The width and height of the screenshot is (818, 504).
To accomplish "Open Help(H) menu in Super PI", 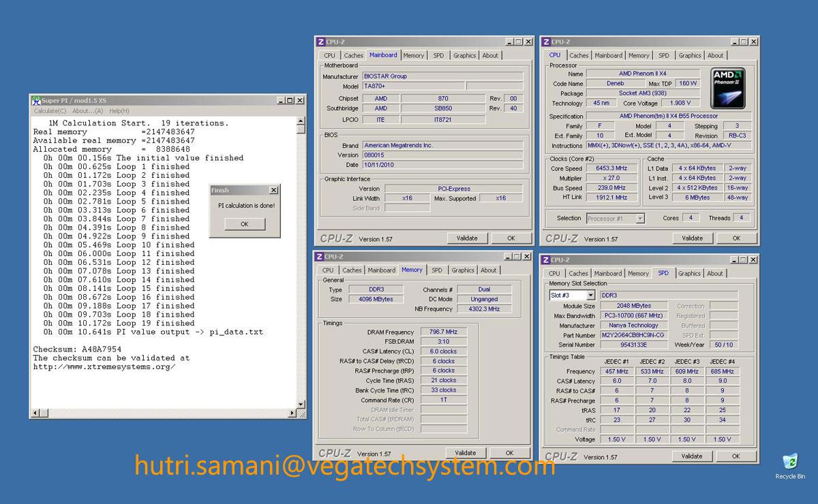I will [119, 111].
